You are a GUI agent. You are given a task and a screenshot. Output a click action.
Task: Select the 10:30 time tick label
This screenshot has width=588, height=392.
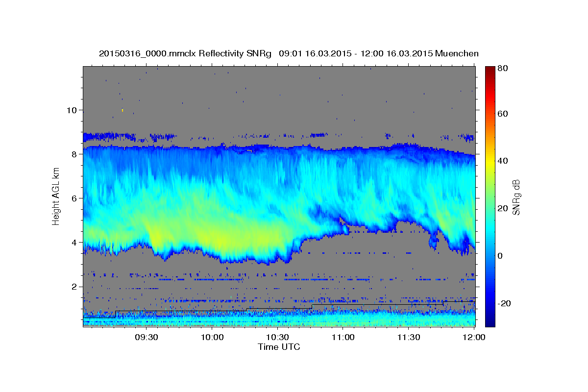pos(277,337)
